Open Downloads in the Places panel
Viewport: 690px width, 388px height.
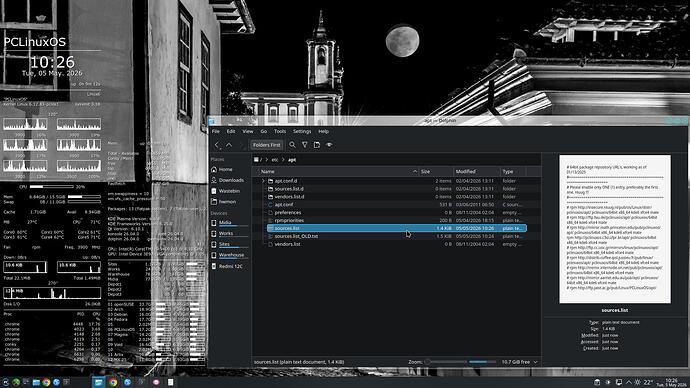tap(229, 180)
